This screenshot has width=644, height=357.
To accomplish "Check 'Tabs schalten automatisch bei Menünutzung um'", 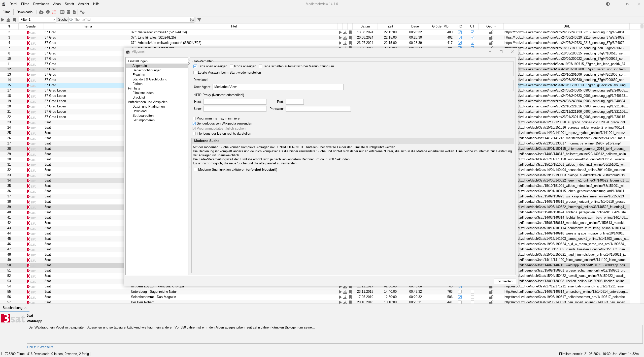I will coord(260,66).
